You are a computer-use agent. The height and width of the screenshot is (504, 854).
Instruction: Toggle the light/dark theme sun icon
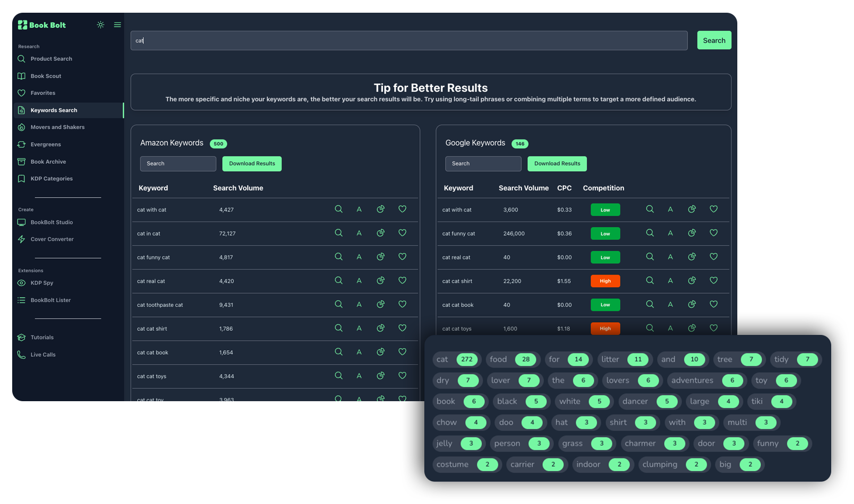pos(100,25)
